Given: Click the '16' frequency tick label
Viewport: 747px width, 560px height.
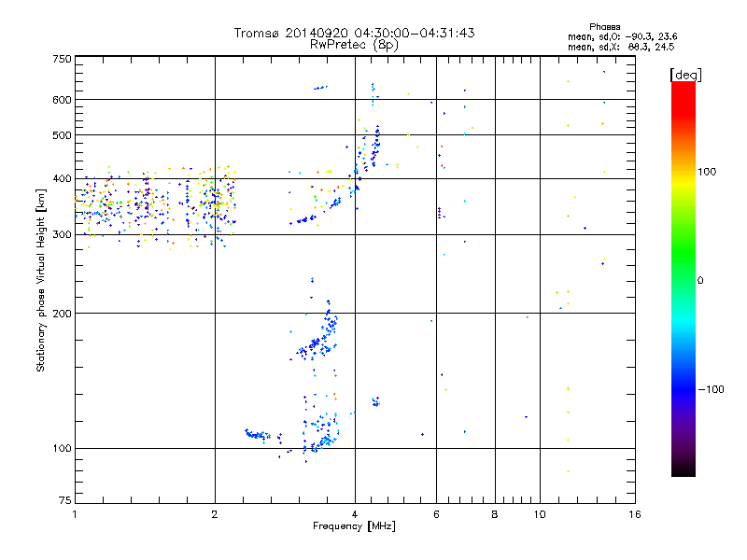Looking at the screenshot, I should pos(635,514).
